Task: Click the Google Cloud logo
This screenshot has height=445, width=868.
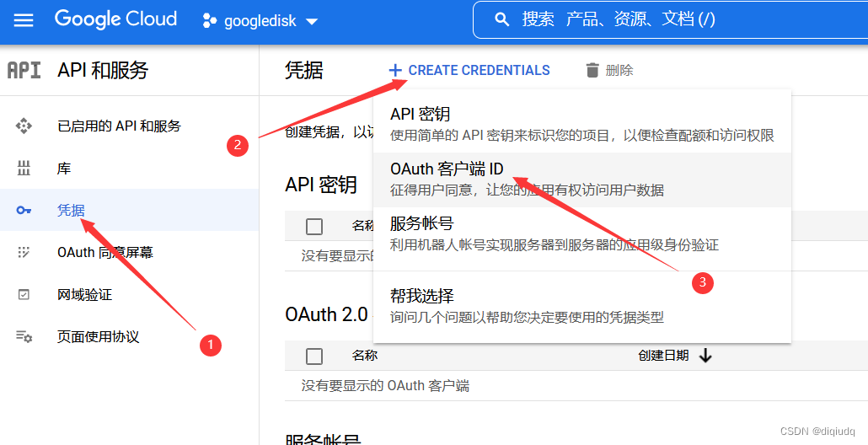Action: [x=115, y=19]
